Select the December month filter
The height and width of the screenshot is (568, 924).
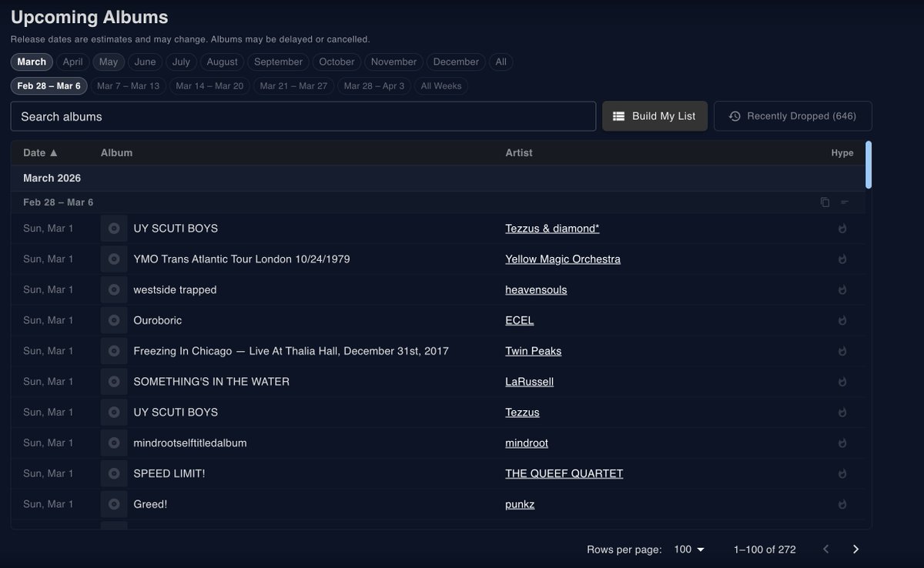[456, 62]
